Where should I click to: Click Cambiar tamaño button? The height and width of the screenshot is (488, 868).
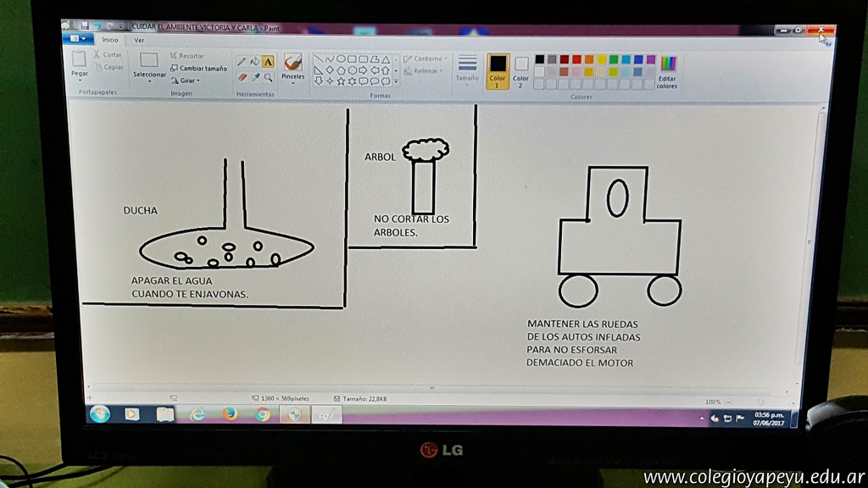199,68
